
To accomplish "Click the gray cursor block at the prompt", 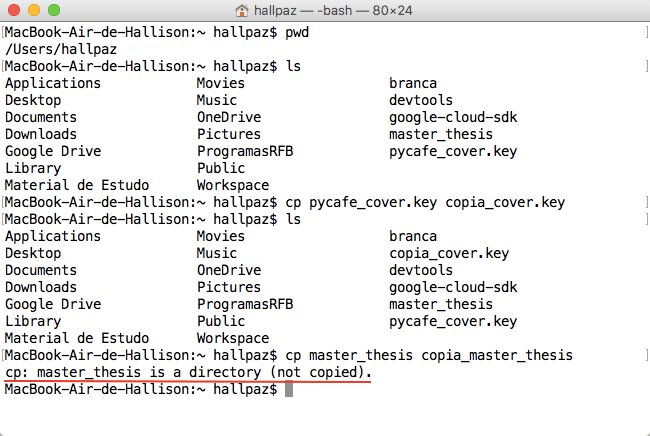I will click(289, 389).
